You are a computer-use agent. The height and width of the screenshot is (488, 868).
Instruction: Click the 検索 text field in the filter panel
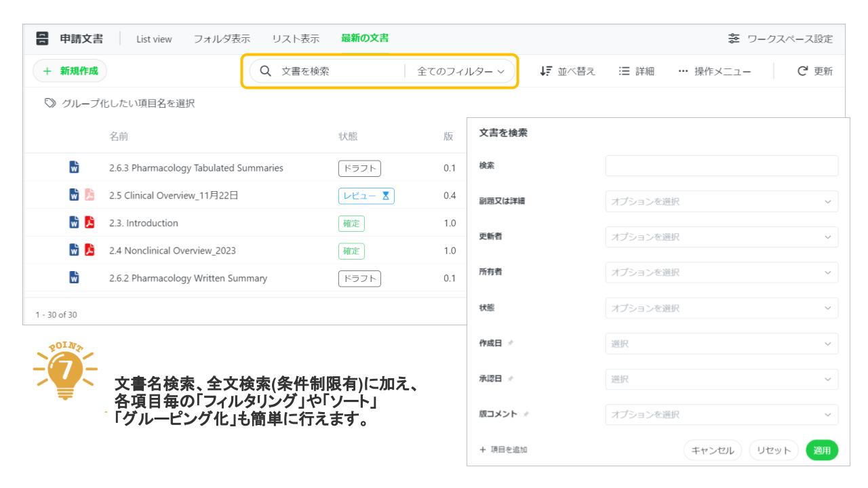click(722, 166)
